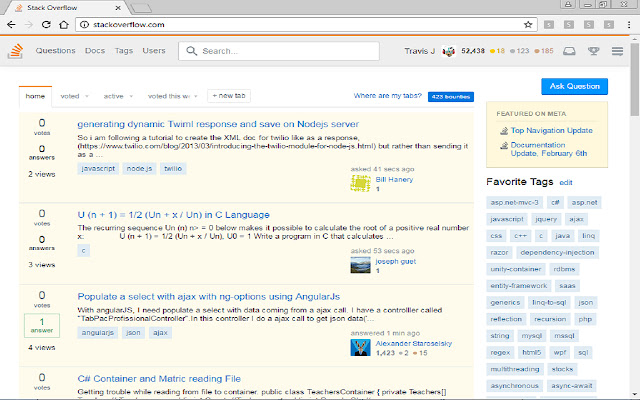Select the async-await favorite tag

tap(571, 386)
